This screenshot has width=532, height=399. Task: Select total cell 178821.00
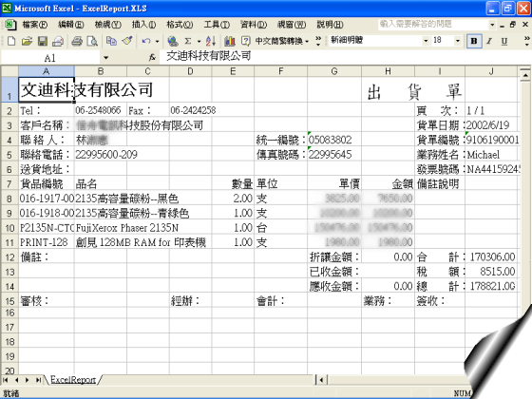492,286
